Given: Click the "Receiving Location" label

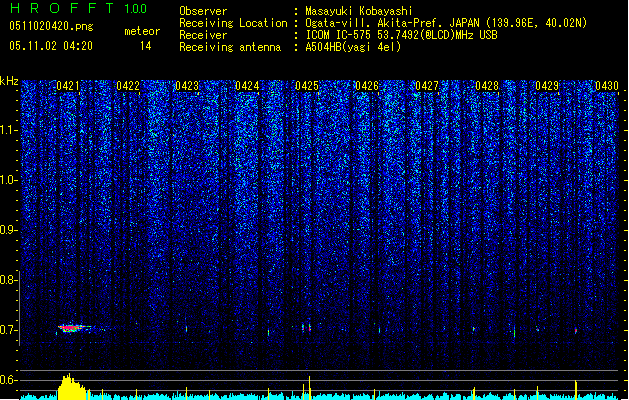Looking at the screenshot, I should (x=233, y=23).
